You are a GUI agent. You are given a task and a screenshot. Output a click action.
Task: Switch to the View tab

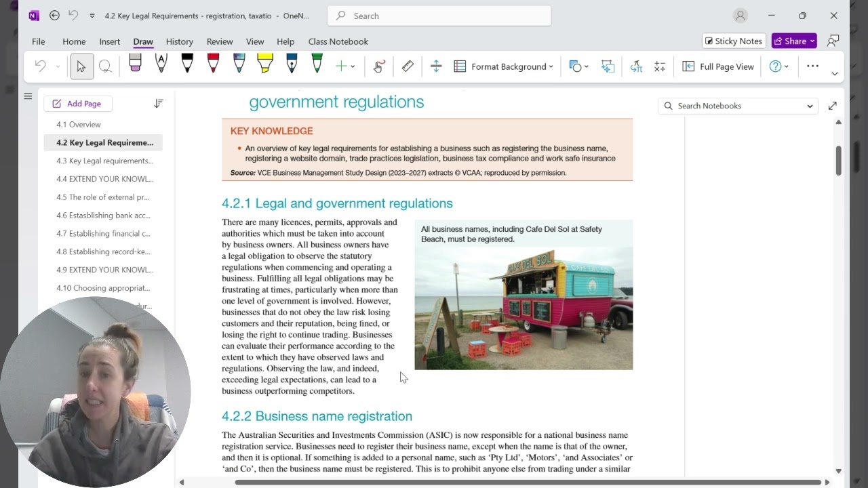[x=255, y=41]
